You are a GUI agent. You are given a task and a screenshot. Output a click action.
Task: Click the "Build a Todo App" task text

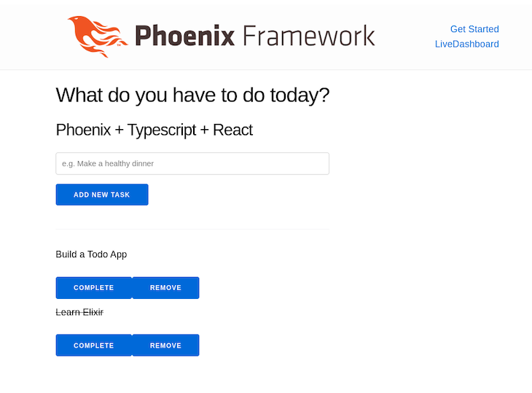[x=91, y=254]
